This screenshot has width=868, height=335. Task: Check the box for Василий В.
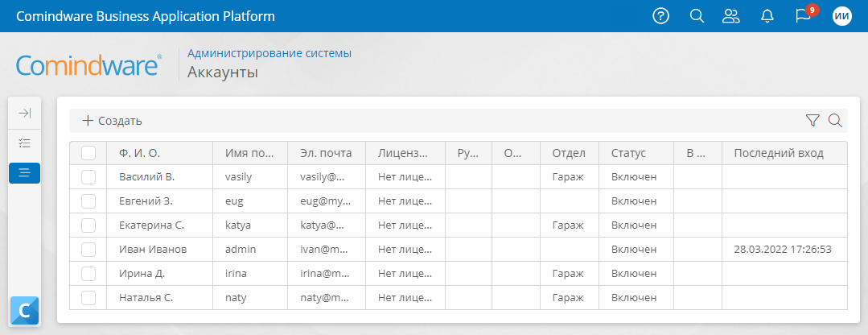pyautogui.click(x=88, y=177)
